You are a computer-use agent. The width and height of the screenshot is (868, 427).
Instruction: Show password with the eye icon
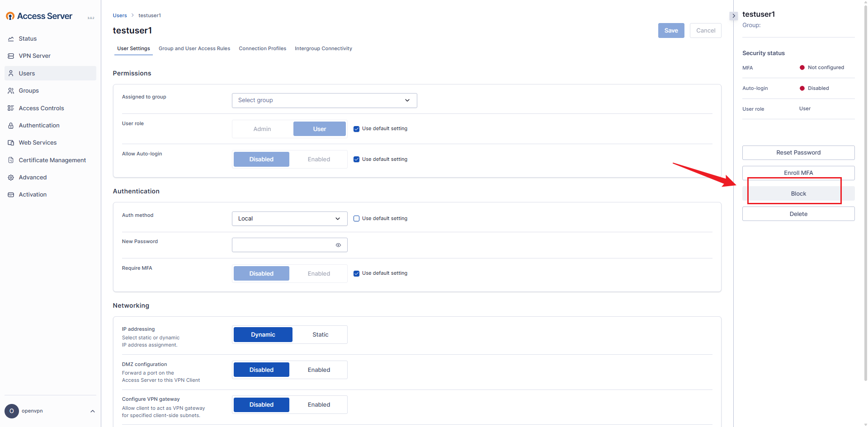pyautogui.click(x=338, y=245)
